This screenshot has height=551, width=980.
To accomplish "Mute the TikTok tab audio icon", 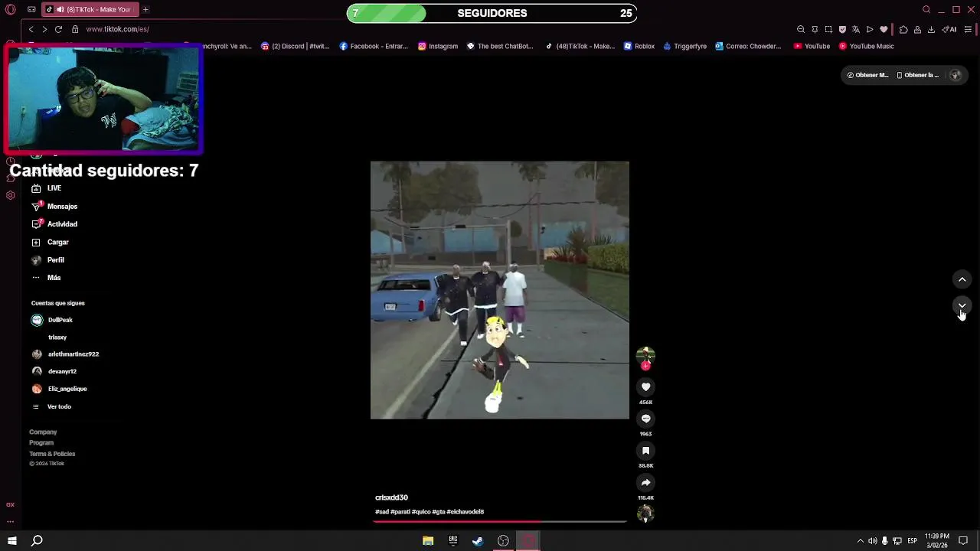I will tap(60, 9).
